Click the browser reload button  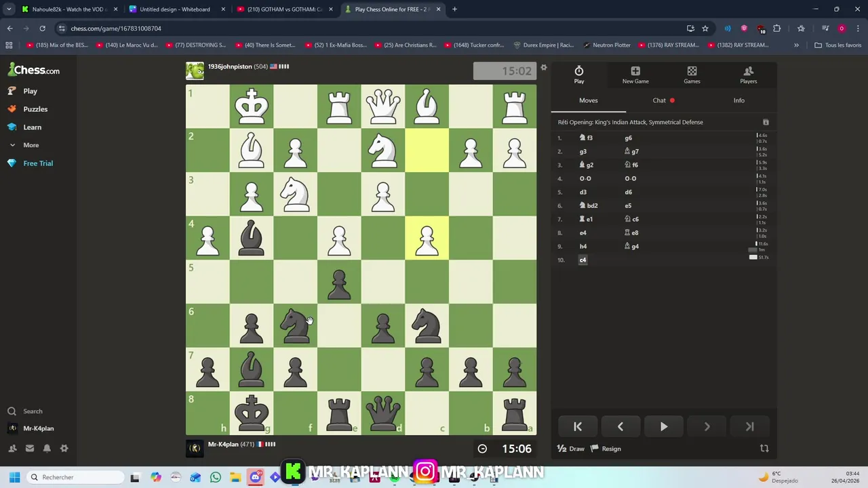tap(42, 28)
